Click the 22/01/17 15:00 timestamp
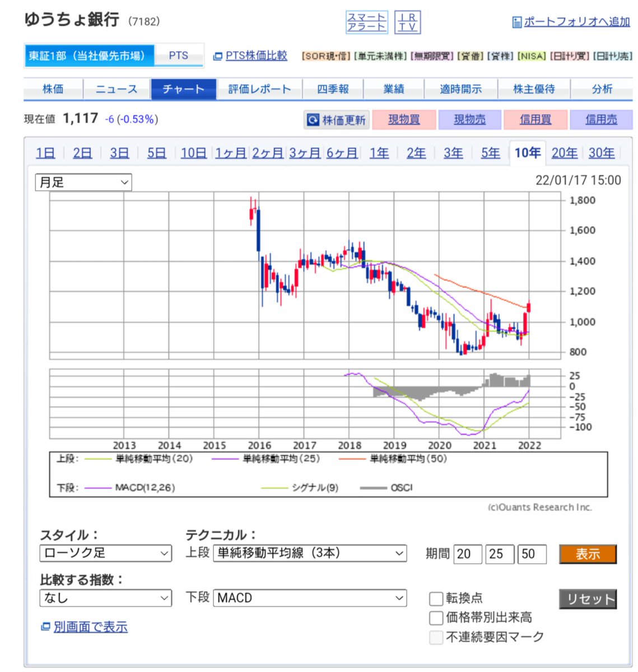The width and height of the screenshot is (638, 672). [578, 180]
